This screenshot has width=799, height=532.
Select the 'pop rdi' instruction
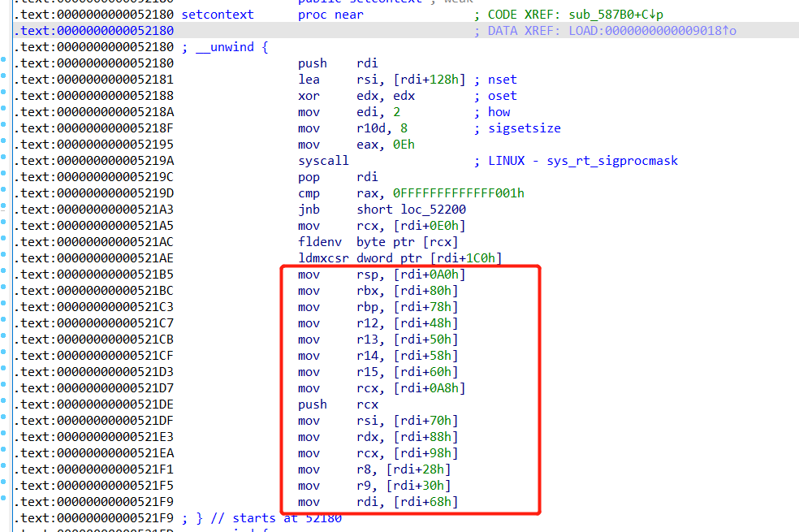[338, 177]
